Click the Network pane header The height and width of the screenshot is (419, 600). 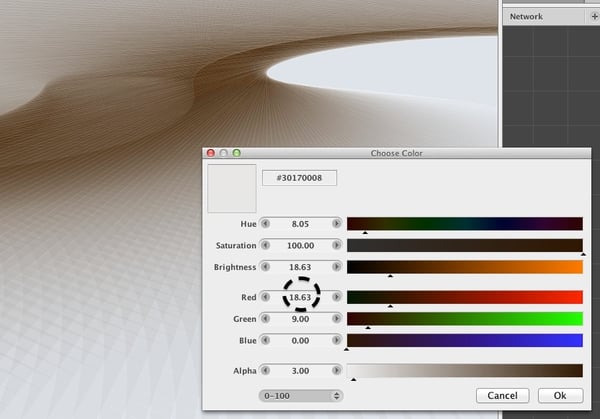544,16
